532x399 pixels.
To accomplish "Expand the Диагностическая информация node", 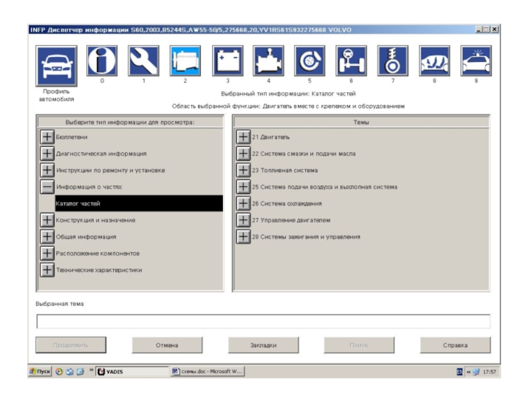I will click(x=47, y=154).
